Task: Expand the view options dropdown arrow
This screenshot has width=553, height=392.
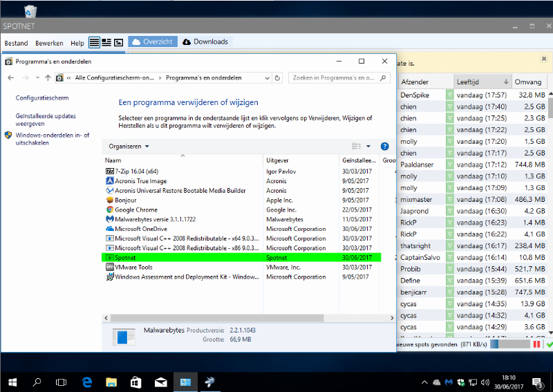Action: point(368,147)
